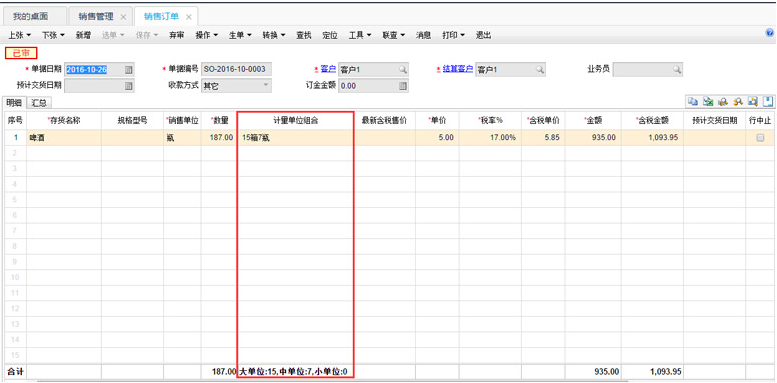777x383 pixels.
Task: Tick the 行中止 checkbox in row 1
Action: (760, 138)
